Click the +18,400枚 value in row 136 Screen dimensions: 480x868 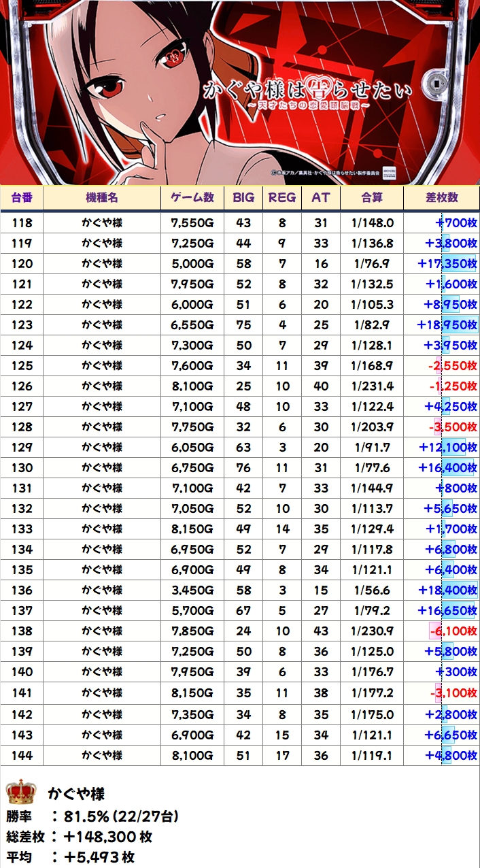pos(447,590)
